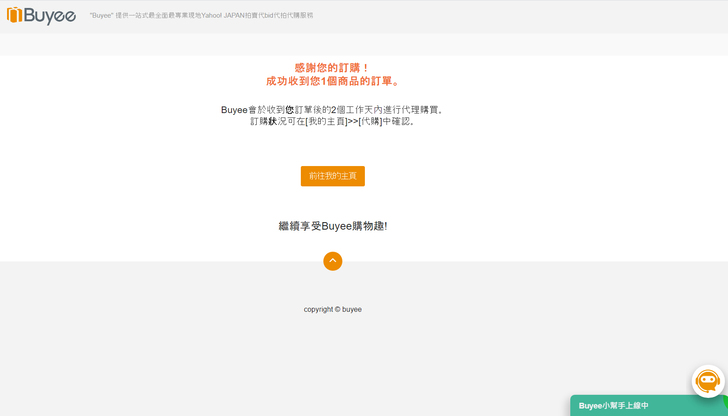
Task: Click the 前往我的主頁 orange button
Action: click(x=332, y=176)
